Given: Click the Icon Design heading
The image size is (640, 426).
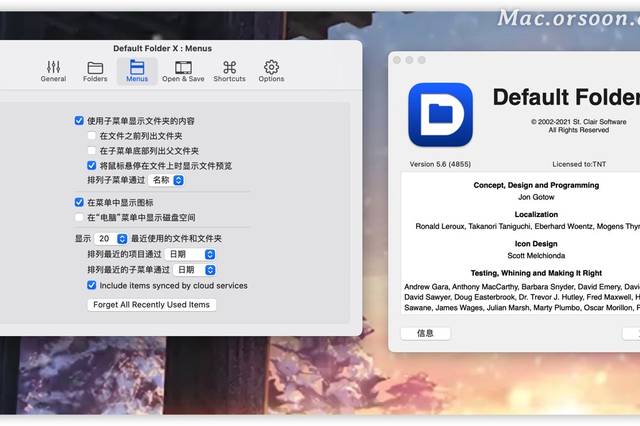Looking at the screenshot, I should [536, 244].
